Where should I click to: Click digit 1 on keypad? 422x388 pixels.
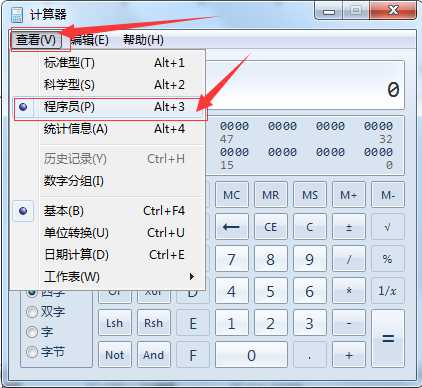coord(232,323)
